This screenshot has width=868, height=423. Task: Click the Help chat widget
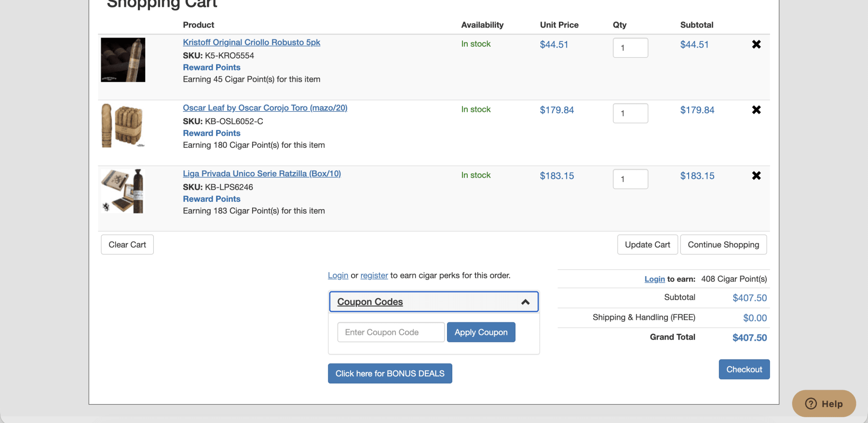point(824,404)
